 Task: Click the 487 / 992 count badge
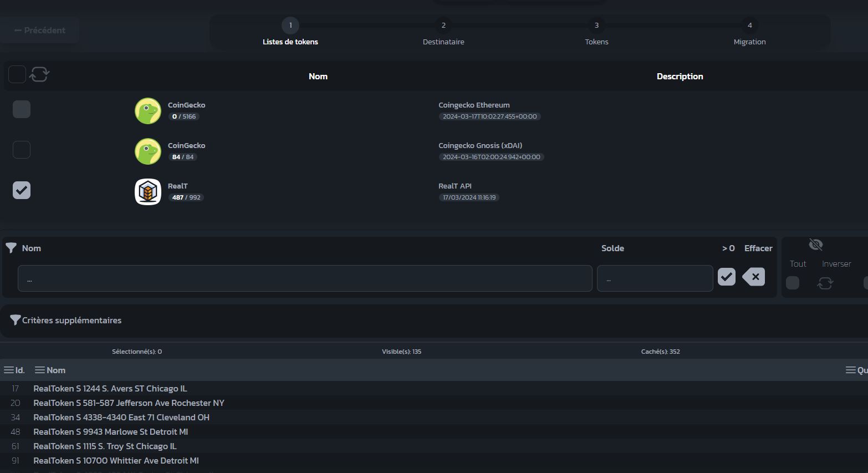click(x=186, y=197)
